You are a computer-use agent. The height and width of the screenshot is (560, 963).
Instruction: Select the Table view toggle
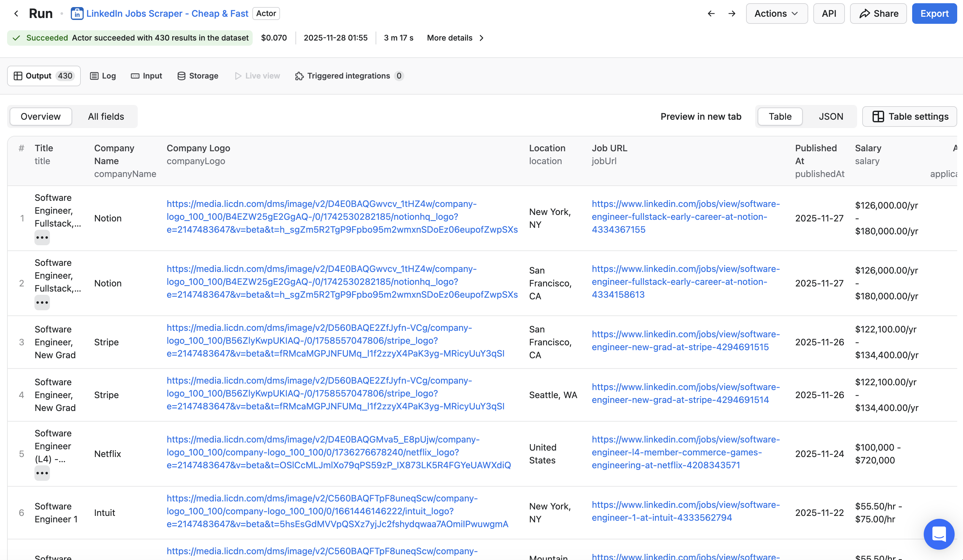point(780,117)
